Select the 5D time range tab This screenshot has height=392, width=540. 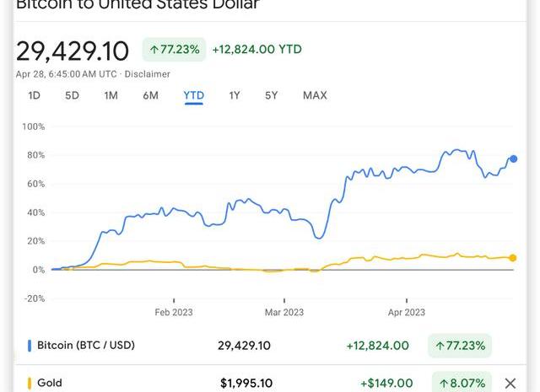(72, 95)
